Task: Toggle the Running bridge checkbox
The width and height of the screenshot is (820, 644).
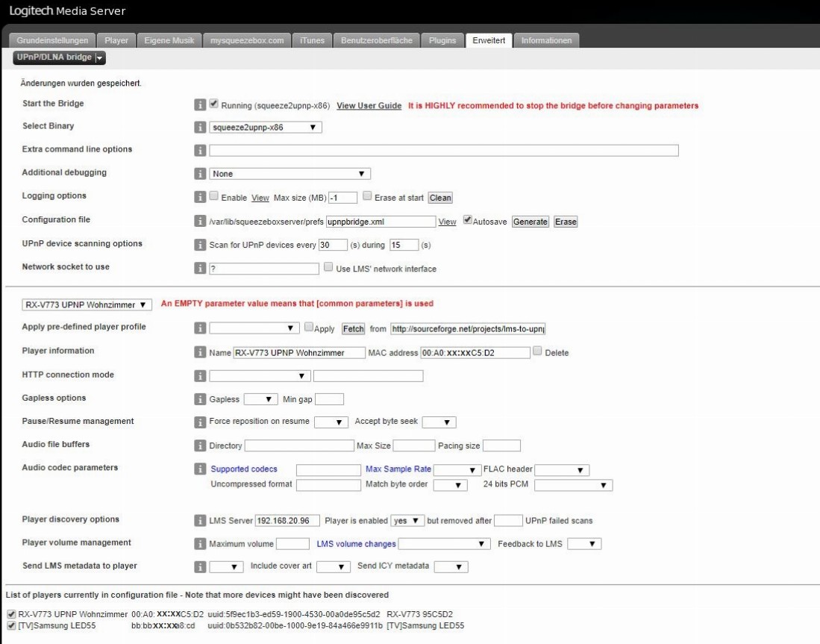Action: tap(214, 104)
